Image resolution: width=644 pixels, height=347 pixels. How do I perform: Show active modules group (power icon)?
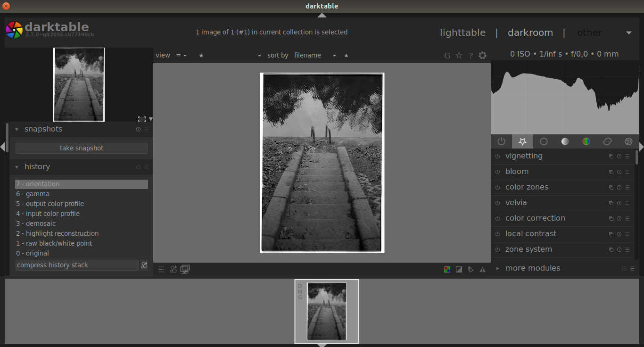pos(501,141)
